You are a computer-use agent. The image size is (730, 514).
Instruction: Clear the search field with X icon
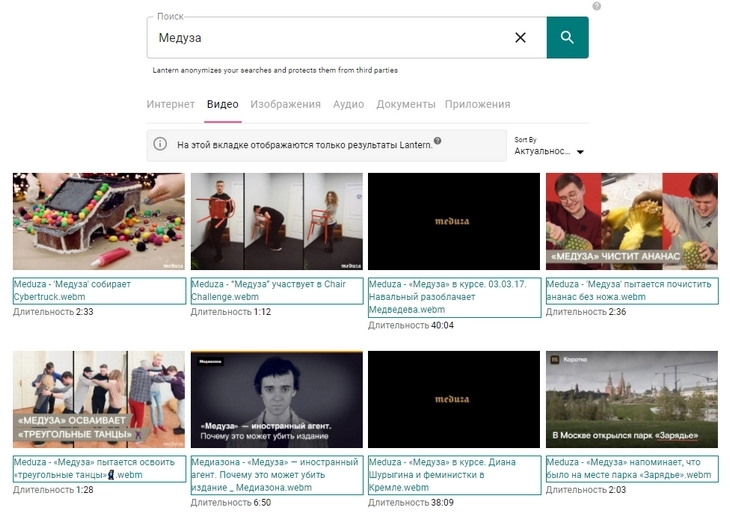click(520, 38)
